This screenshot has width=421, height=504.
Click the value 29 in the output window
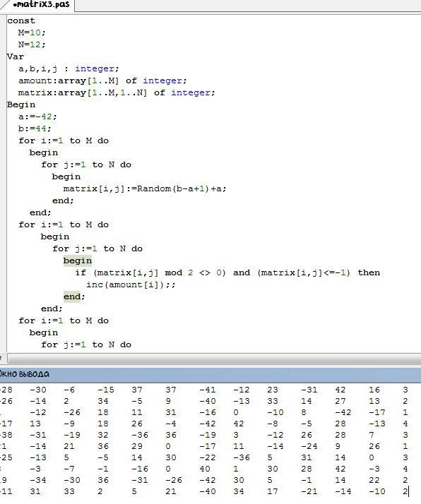pos(137,446)
